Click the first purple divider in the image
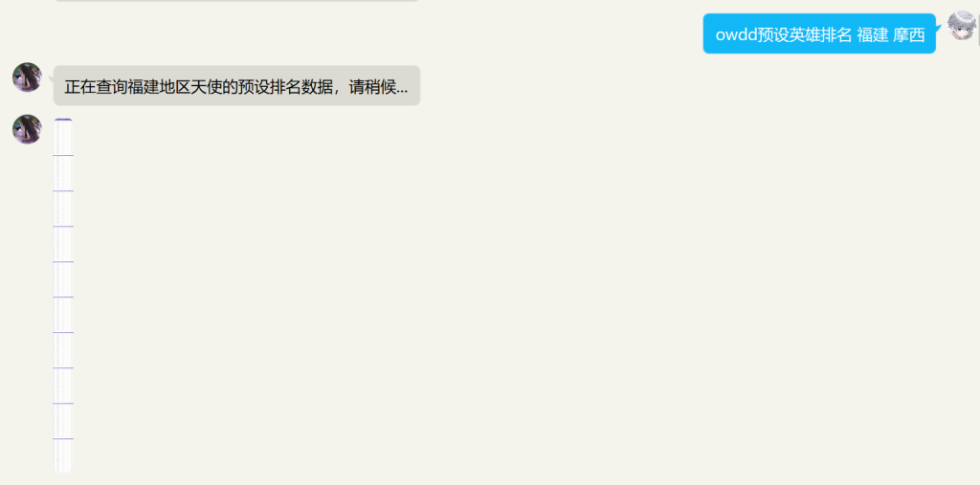The height and width of the screenshot is (485, 980). tap(63, 155)
